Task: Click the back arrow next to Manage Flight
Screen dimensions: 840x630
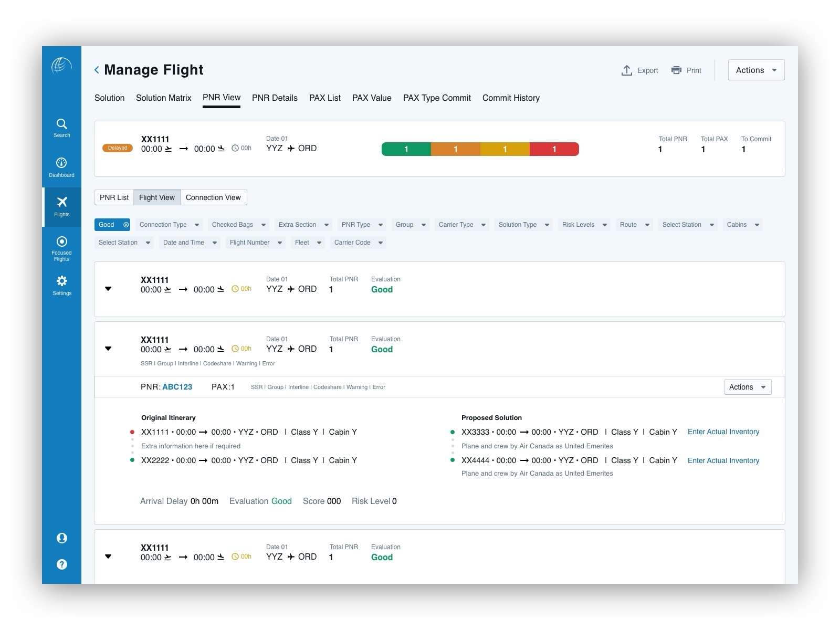Action: 97,69
